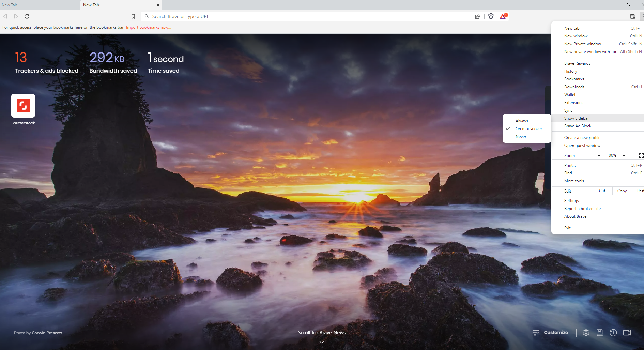Expand the tab search dropdown arrow

(x=597, y=5)
